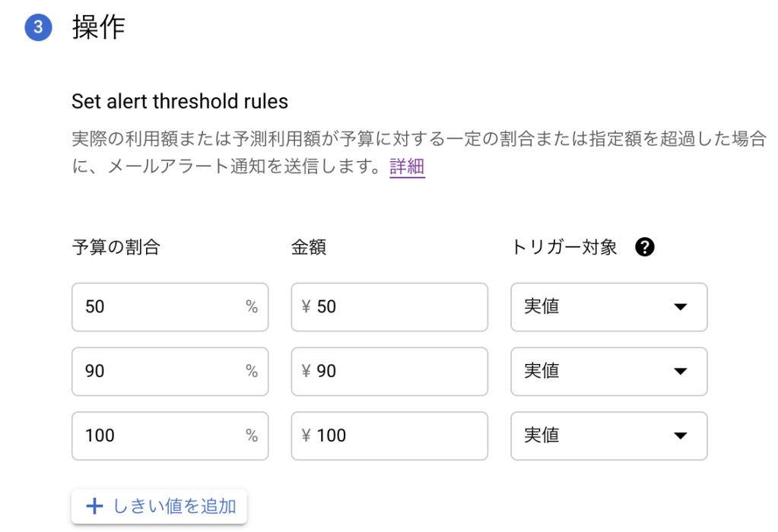Click the 金額 column label

pos(308,247)
